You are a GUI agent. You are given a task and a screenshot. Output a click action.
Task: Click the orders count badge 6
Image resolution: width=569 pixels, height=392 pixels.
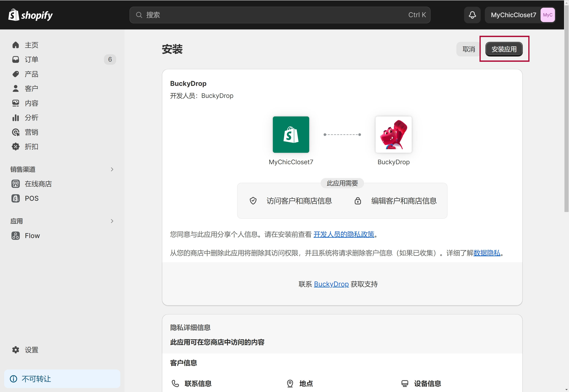point(110,59)
